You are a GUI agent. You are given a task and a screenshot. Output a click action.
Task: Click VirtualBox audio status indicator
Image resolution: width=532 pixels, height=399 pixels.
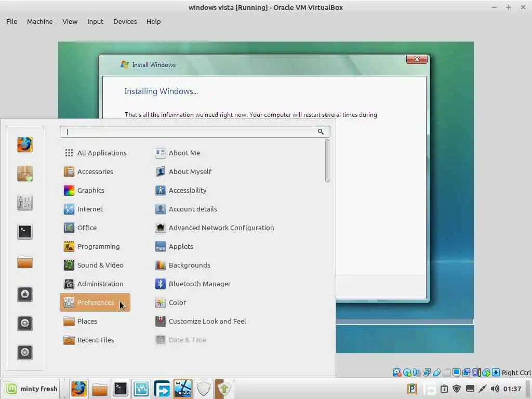point(417,373)
